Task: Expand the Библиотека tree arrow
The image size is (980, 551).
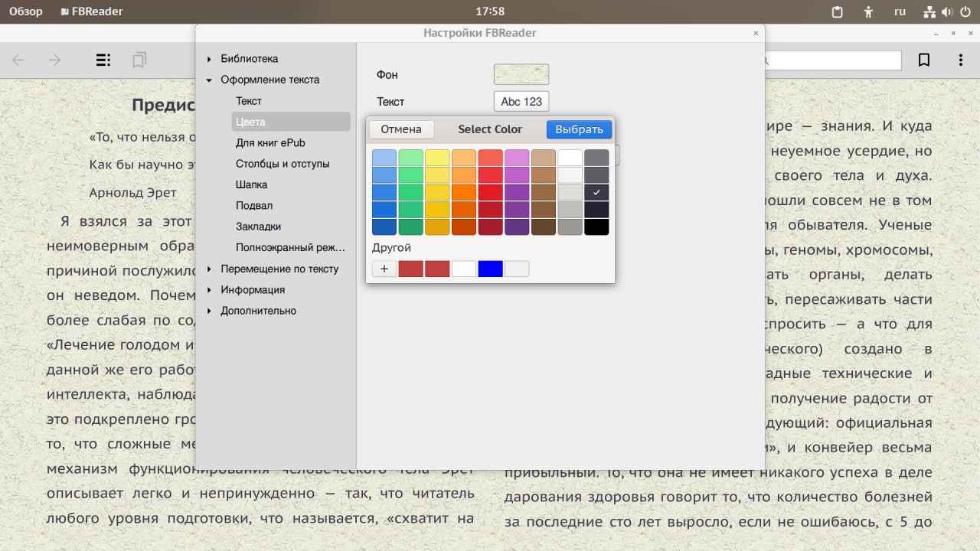Action: (x=209, y=59)
